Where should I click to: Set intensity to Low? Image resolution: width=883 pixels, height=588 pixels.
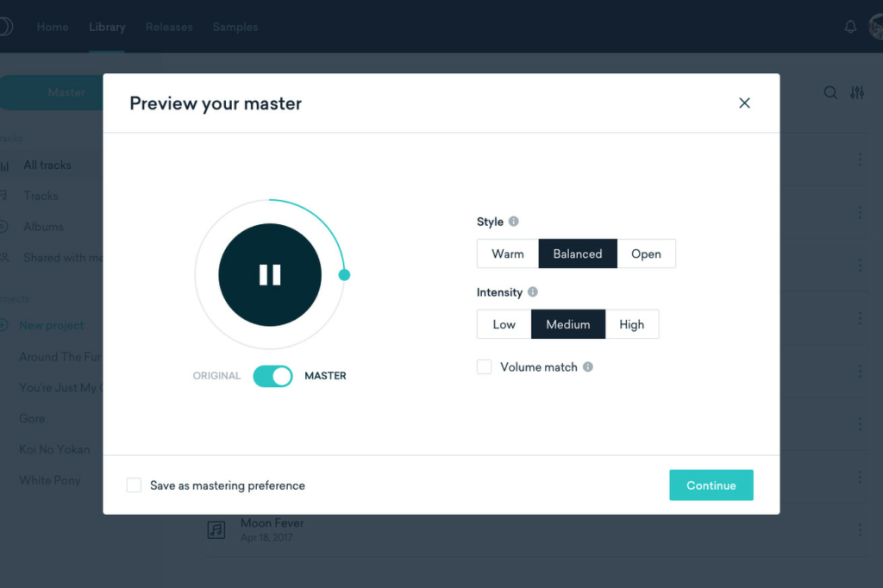(504, 324)
